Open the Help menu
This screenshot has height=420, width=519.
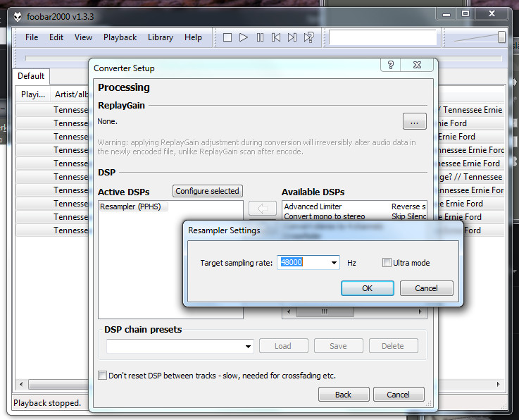193,37
